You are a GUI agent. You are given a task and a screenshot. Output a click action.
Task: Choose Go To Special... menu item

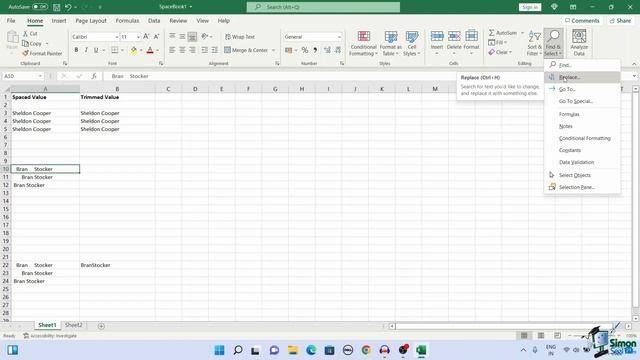pyautogui.click(x=582, y=101)
